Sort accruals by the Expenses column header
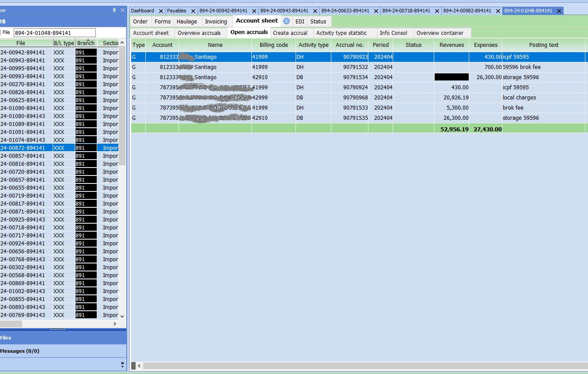The height and width of the screenshot is (374, 588). (x=486, y=45)
